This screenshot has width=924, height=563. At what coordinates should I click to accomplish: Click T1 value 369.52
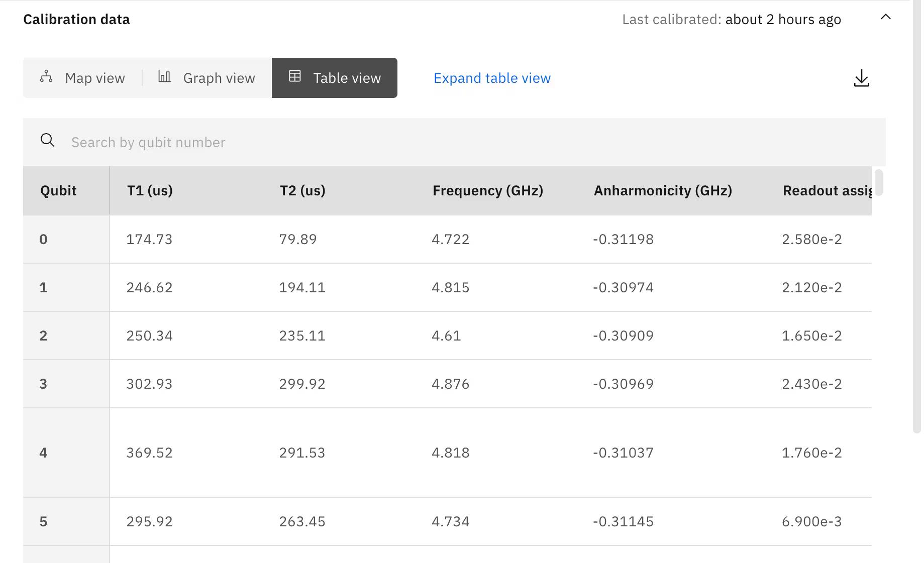coord(149,453)
